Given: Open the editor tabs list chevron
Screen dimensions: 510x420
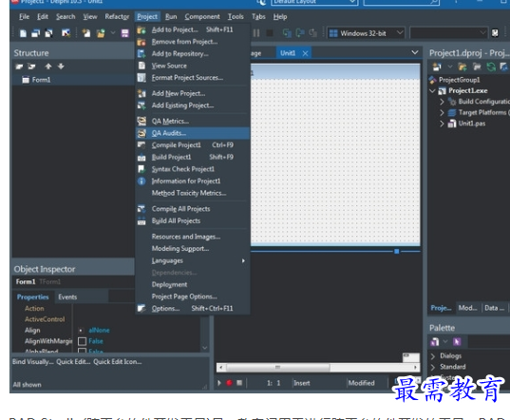Looking at the screenshot, I should click(415, 52).
